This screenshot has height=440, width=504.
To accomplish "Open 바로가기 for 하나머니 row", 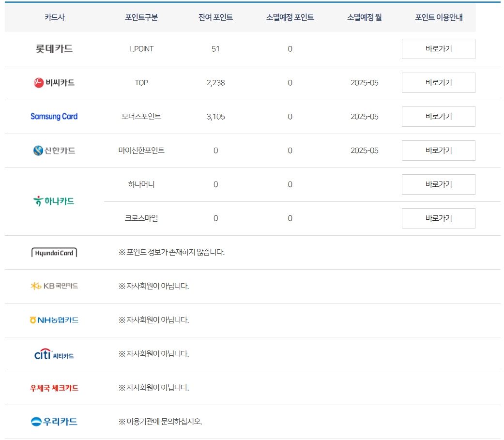I will 439,184.
